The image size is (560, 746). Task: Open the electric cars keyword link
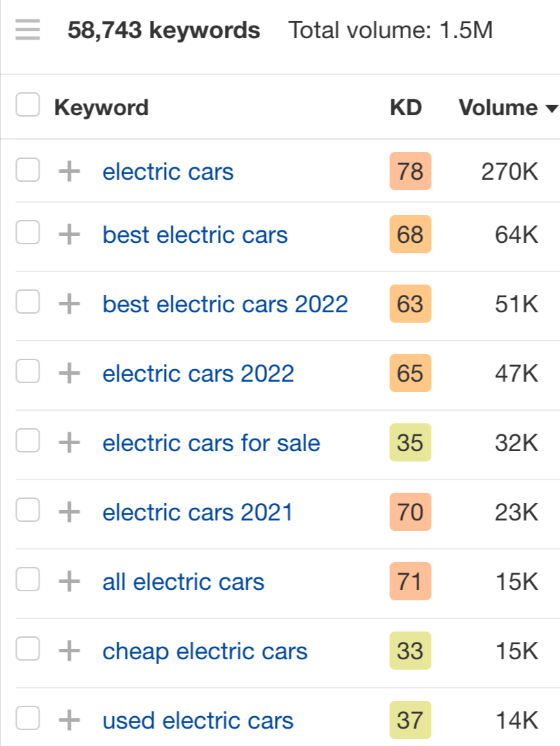167,171
